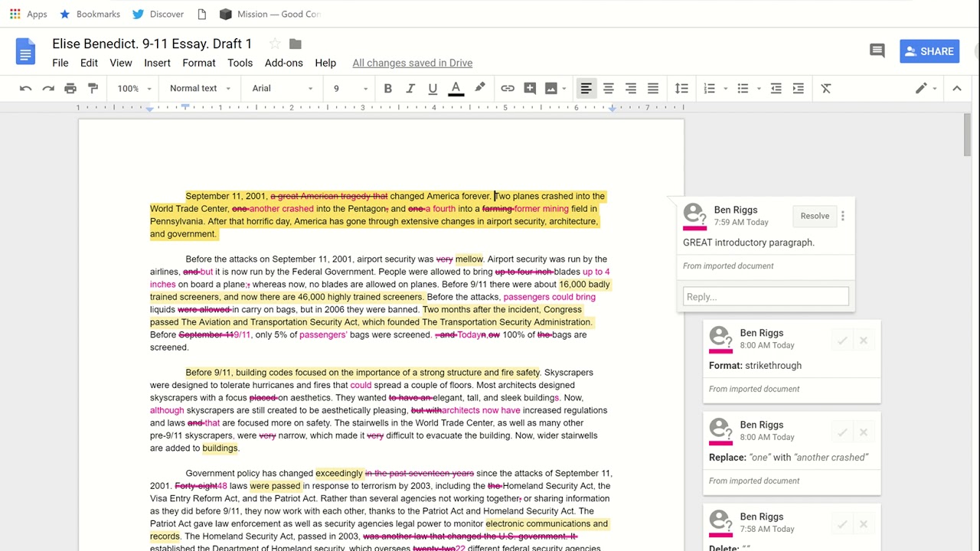This screenshot has height=551, width=980.
Task: Select Justify alignment
Action: [653, 89]
